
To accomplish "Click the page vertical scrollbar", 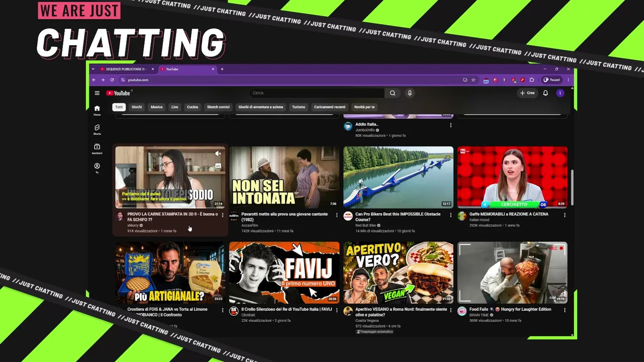I will coord(573,188).
